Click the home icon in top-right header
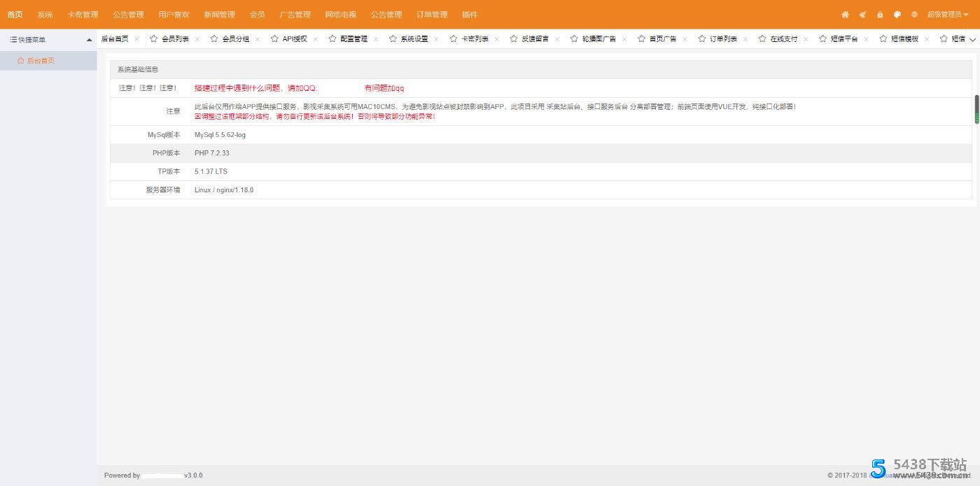 [x=845, y=15]
